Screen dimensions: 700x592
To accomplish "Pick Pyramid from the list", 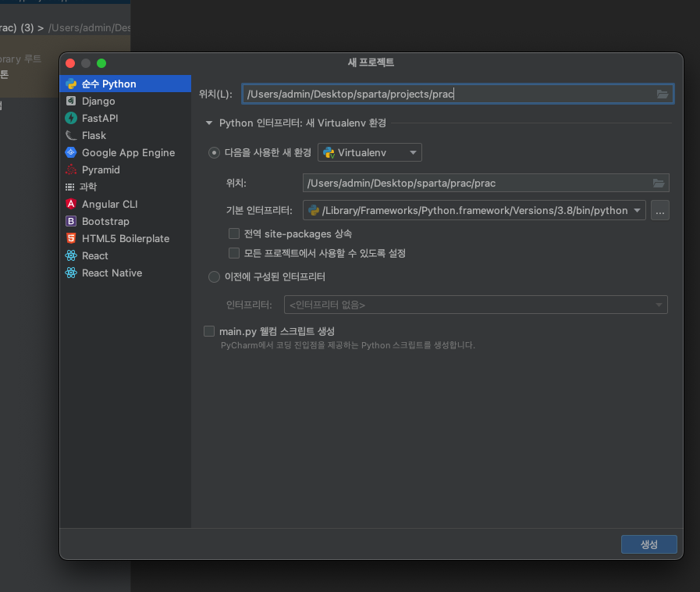I will click(x=126, y=169).
